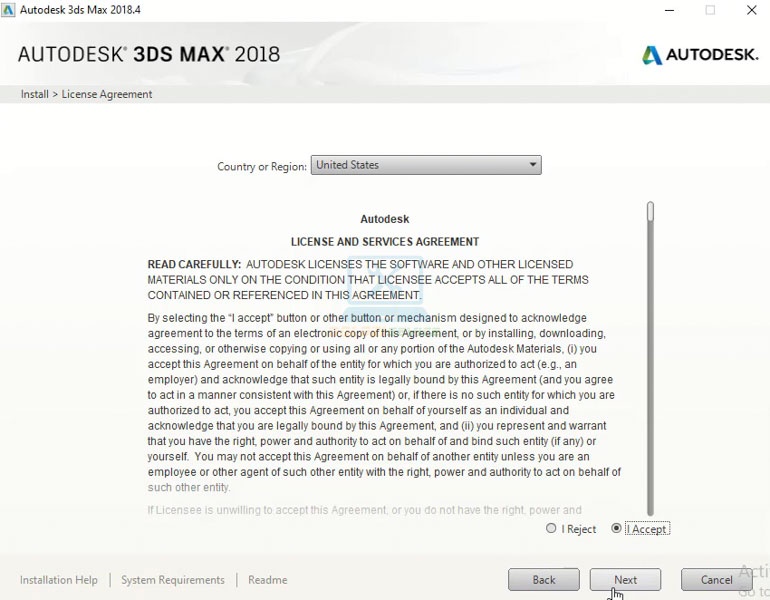Click the 'Country or Region:' label
Screen dimensions: 770x600
point(262,166)
